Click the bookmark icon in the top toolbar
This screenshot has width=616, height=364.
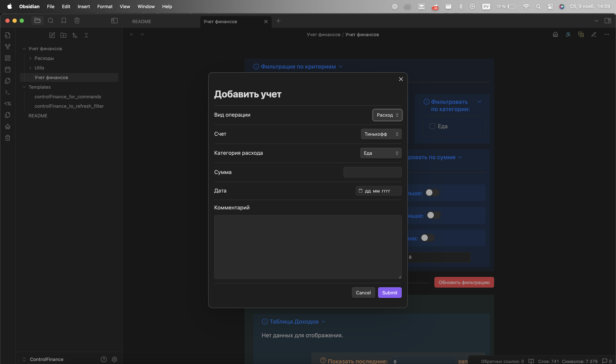click(64, 21)
